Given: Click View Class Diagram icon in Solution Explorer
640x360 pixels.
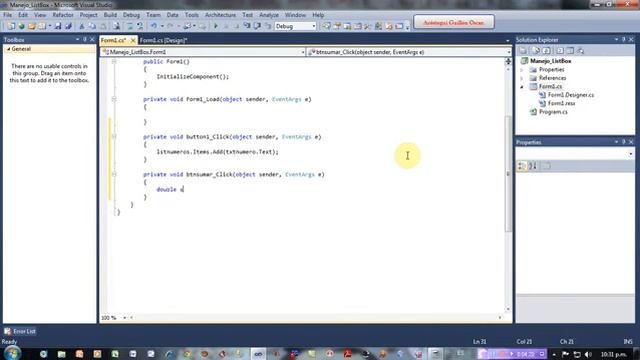Looking at the screenshot, I should (x=581, y=51).
